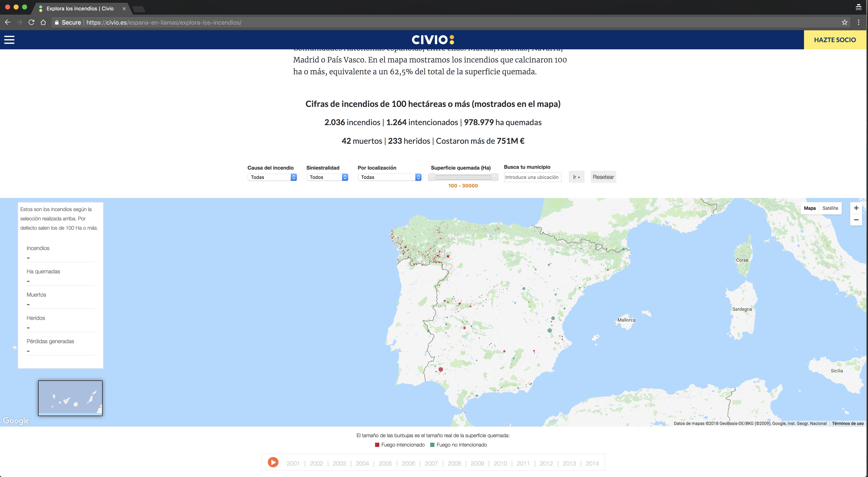The width and height of the screenshot is (868, 477).
Task: Open Términos de uso link
Action: pos(847,423)
